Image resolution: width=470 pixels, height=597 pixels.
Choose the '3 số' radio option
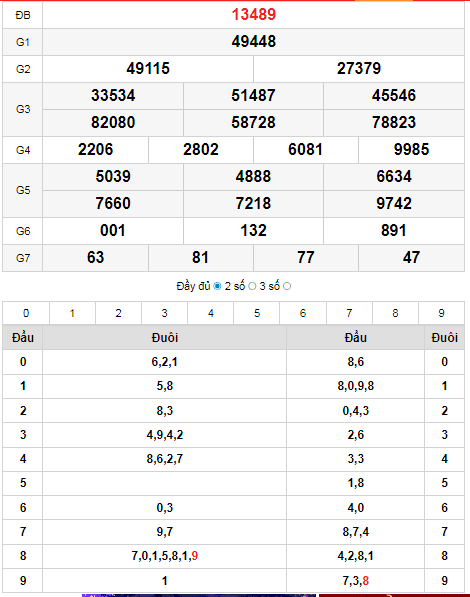coord(287,286)
